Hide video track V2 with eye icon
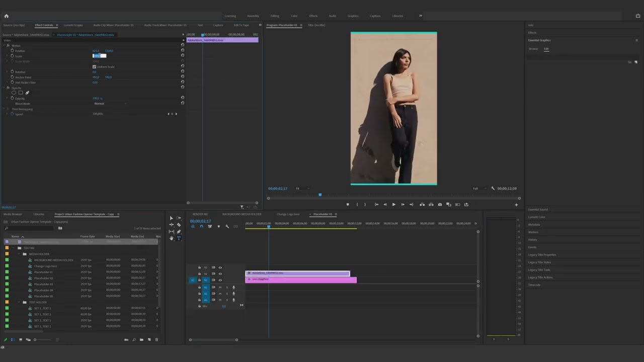The width and height of the screenshot is (644, 362). pos(220,274)
